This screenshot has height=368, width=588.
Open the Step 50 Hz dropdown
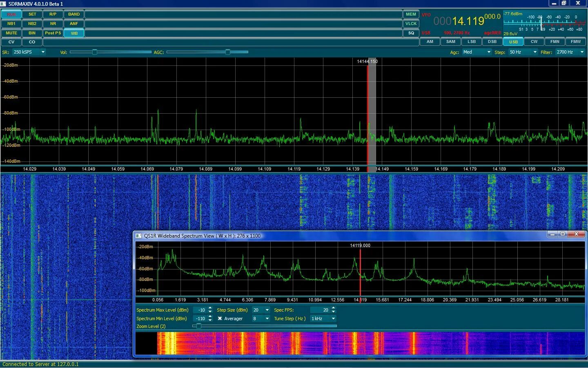tap(523, 52)
